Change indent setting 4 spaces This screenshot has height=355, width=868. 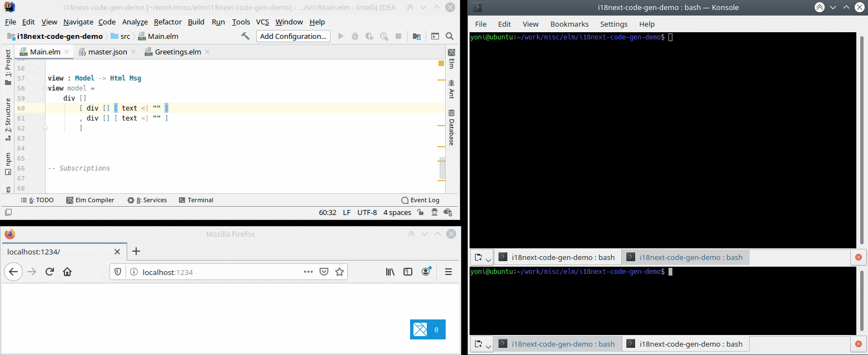coord(397,212)
